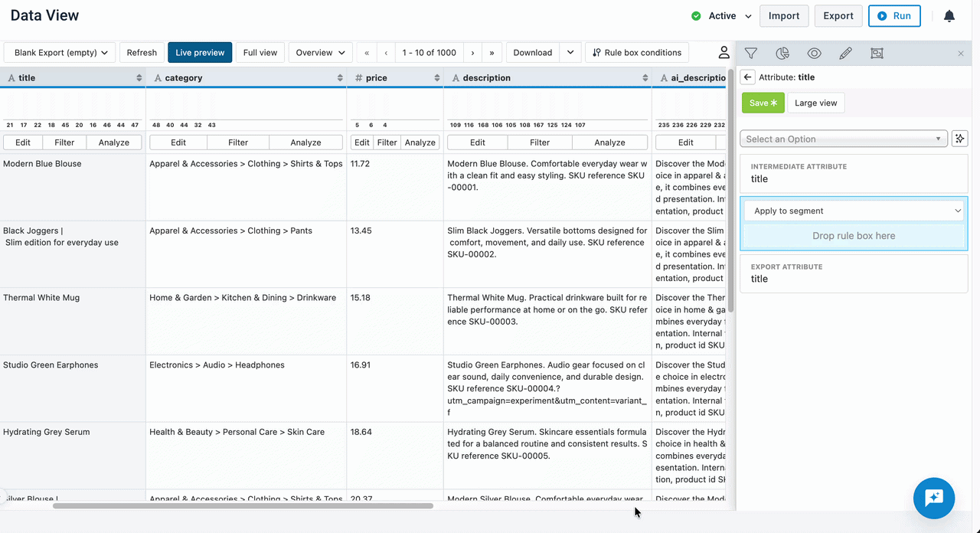The width and height of the screenshot is (980, 533).
Task: Open the notifications bell
Action: tap(949, 16)
